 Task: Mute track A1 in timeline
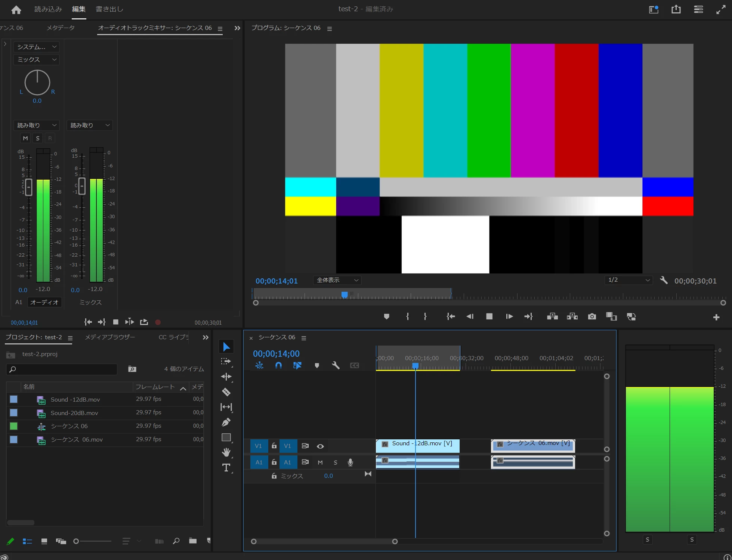(320, 462)
